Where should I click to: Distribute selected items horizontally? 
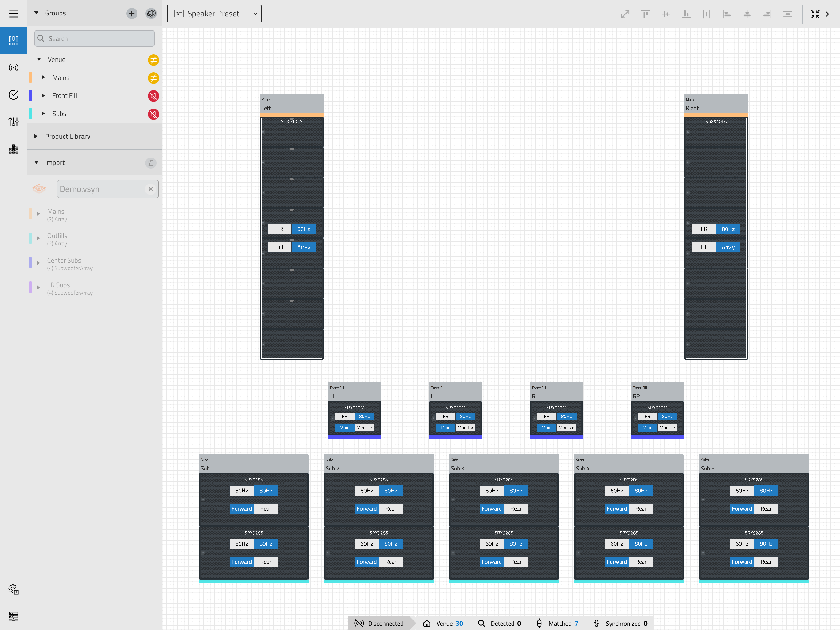click(706, 14)
